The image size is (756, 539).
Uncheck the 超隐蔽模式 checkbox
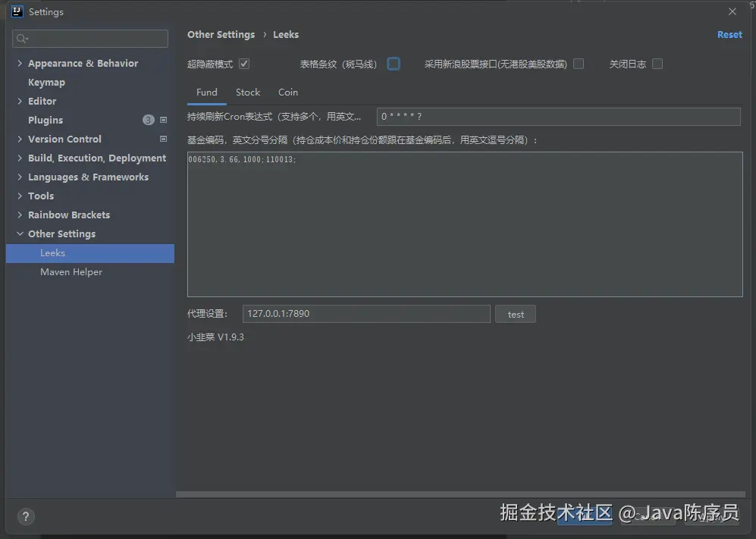click(x=244, y=64)
